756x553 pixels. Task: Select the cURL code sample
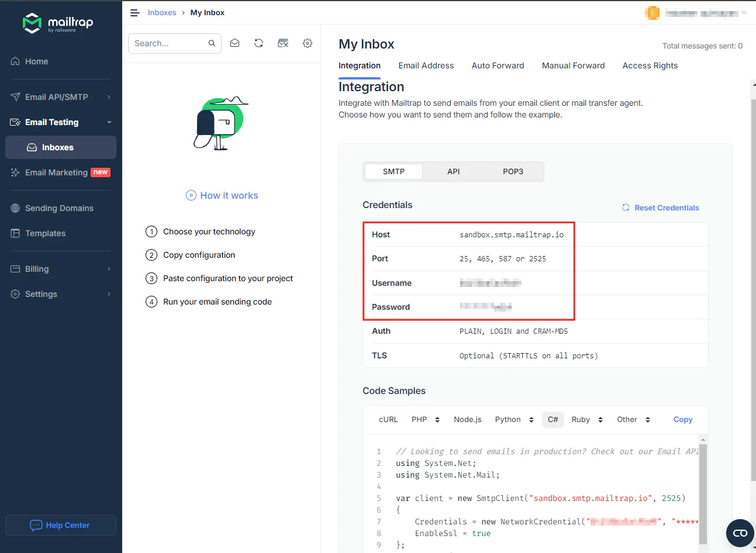pos(388,420)
